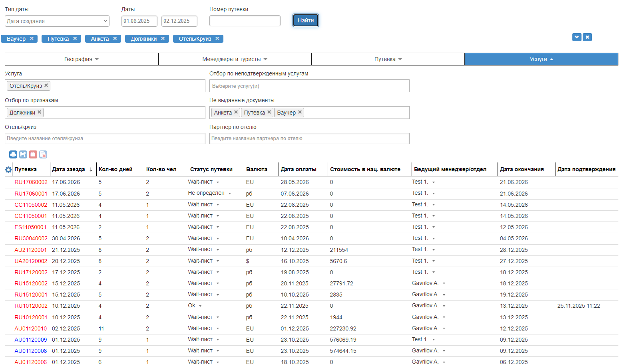Open table column settings gear icon
Viewport: 625px width, 364px height.
(x=8, y=170)
